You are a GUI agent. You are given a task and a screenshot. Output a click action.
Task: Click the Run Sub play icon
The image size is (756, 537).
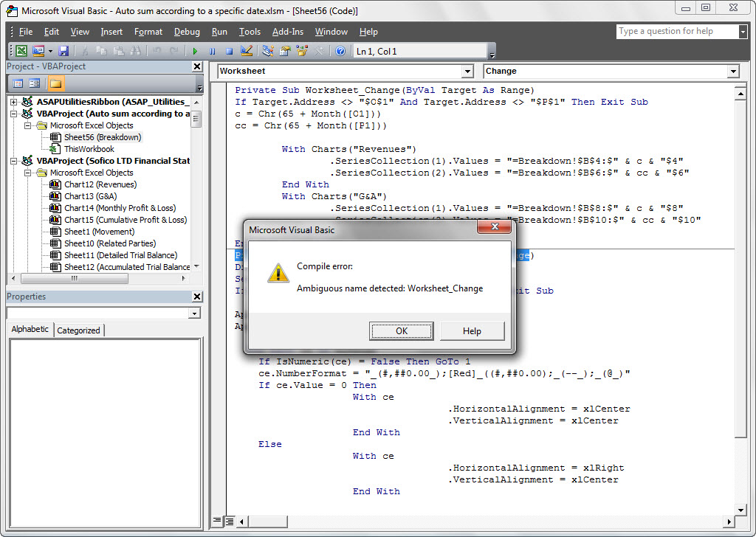click(x=195, y=51)
